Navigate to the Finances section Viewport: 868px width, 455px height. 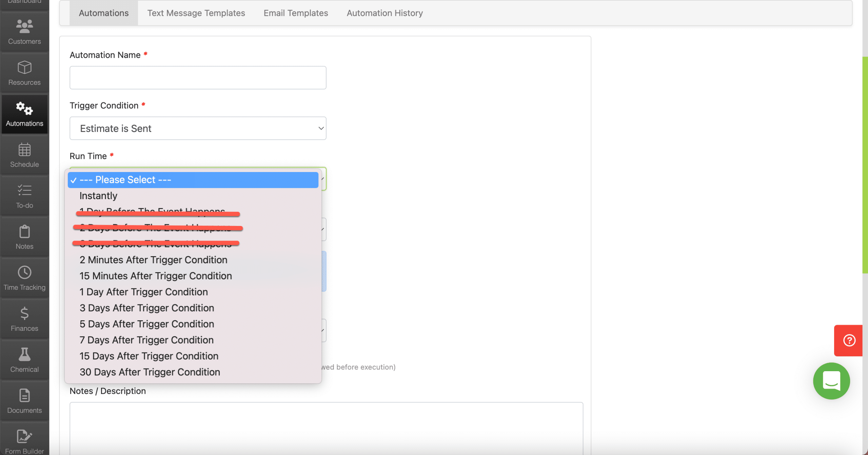click(24, 319)
